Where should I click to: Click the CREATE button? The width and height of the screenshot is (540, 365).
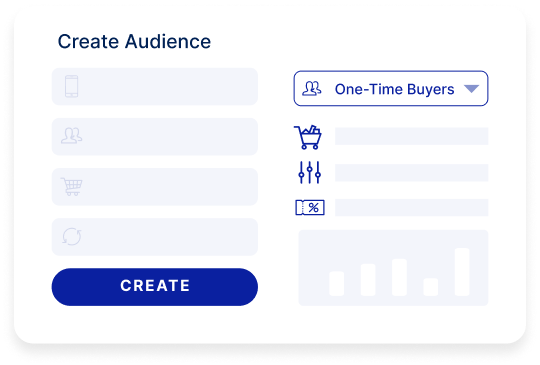pos(155,287)
